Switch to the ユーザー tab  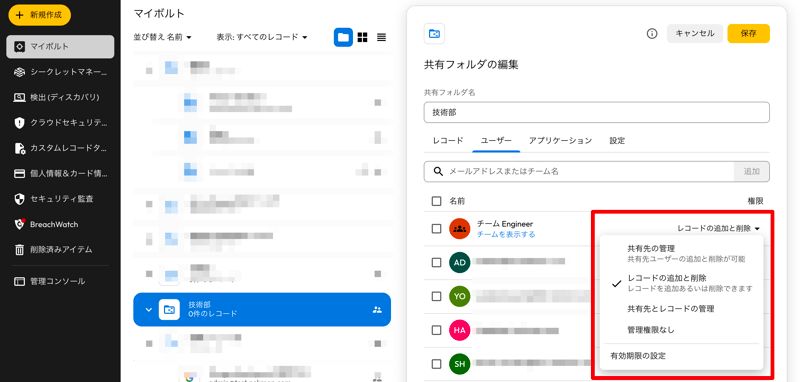[496, 141]
